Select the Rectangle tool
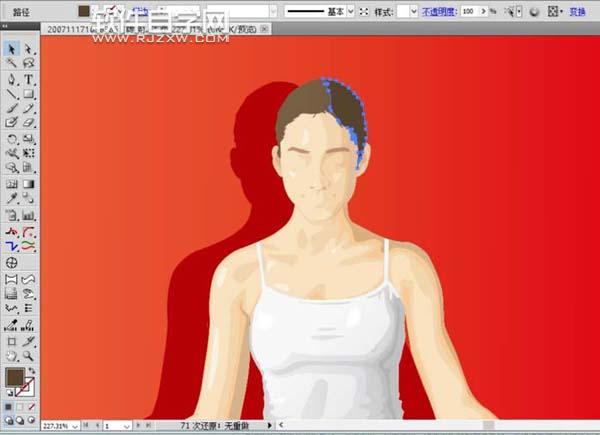Image resolution: width=600 pixels, height=435 pixels. tap(28, 94)
